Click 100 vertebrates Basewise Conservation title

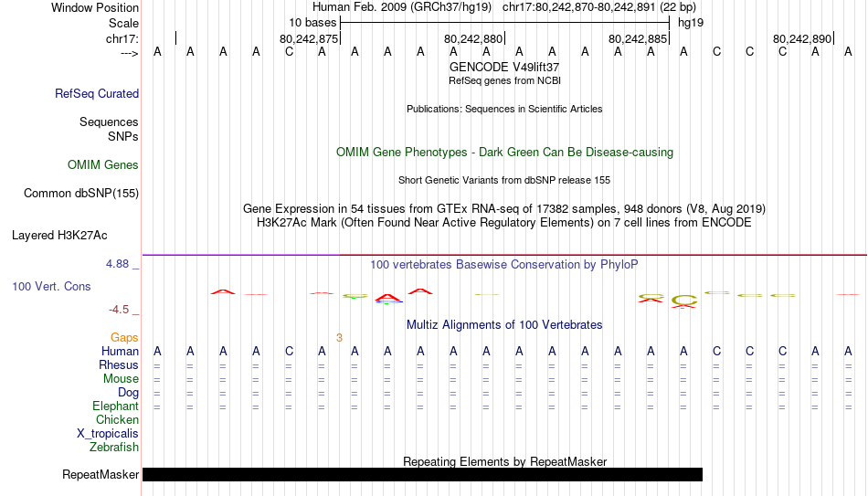click(504, 265)
